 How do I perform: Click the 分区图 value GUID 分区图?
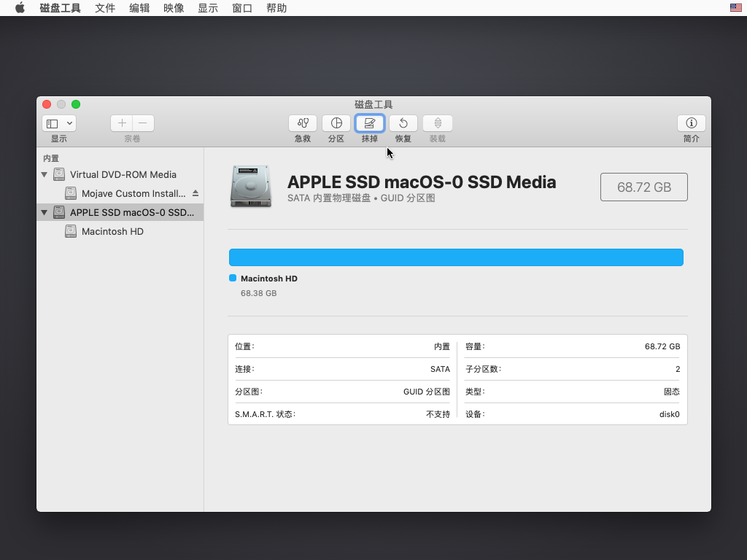click(426, 392)
